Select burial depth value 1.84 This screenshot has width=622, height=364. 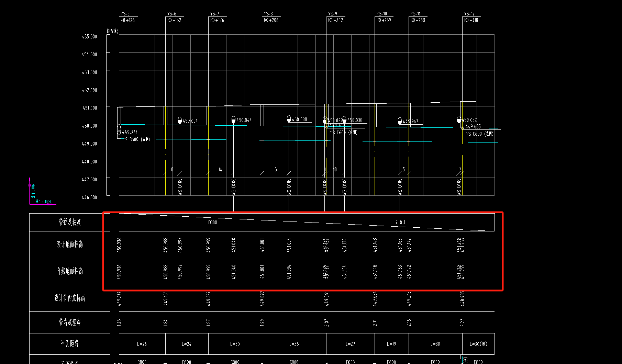coord(166,322)
